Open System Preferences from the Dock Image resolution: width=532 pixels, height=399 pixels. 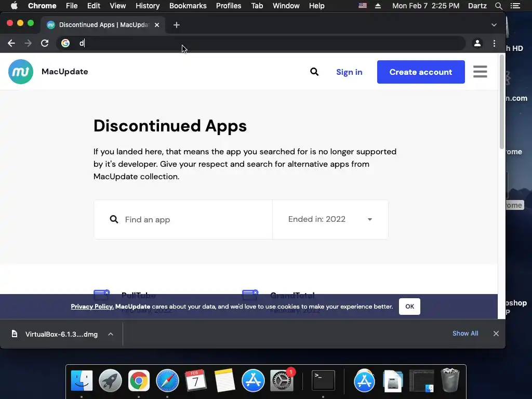click(282, 380)
